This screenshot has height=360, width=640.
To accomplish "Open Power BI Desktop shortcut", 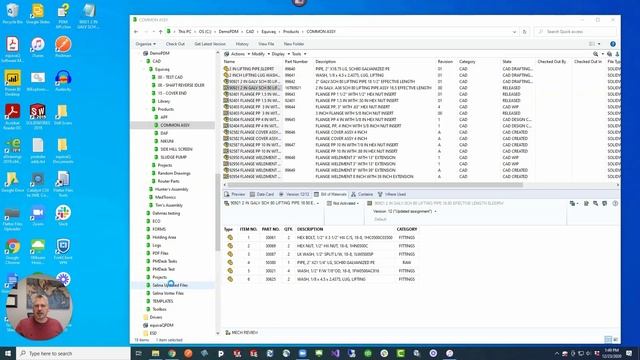I will 13,83.
